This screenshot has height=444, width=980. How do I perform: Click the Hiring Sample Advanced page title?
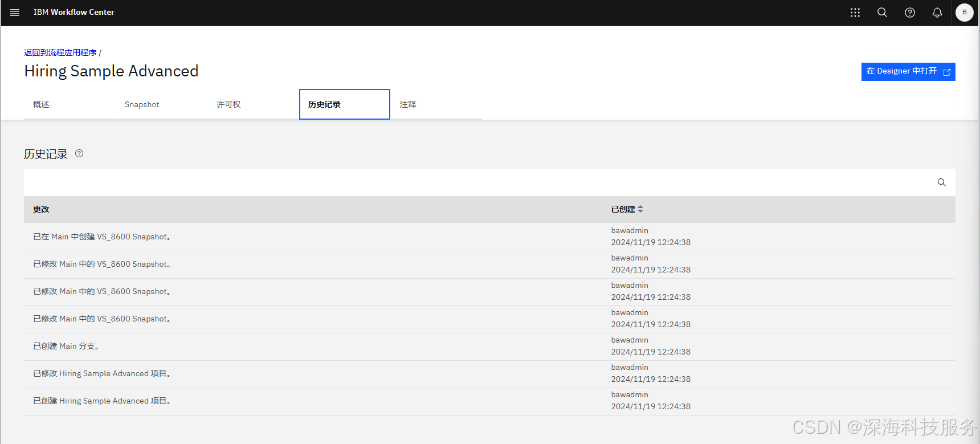coord(111,71)
